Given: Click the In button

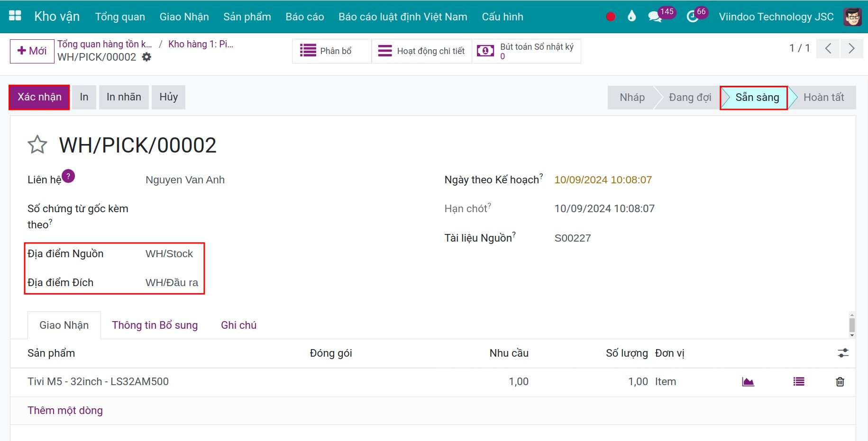Looking at the screenshot, I should (x=84, y=97).
